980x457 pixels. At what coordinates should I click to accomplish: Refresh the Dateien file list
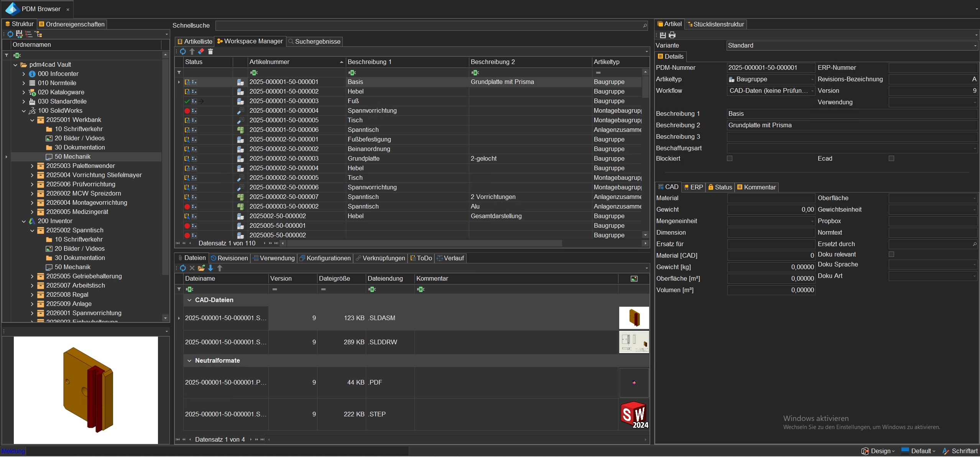183,268
